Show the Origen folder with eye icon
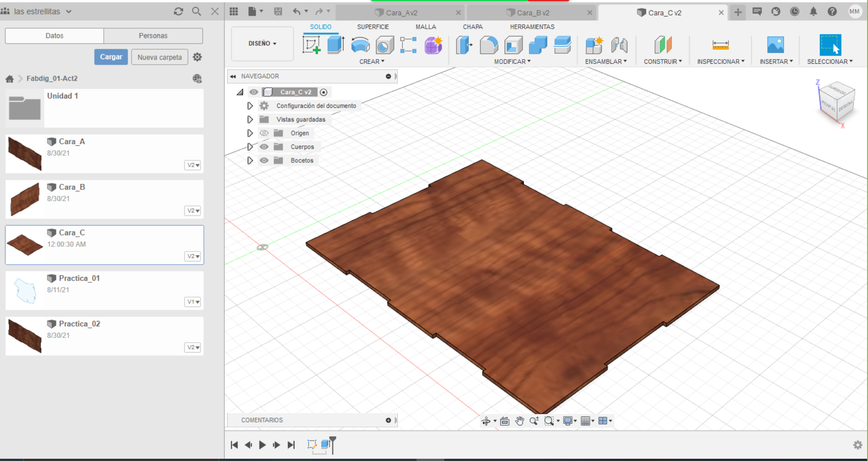The image size is (868, 461). click(264, 133)
